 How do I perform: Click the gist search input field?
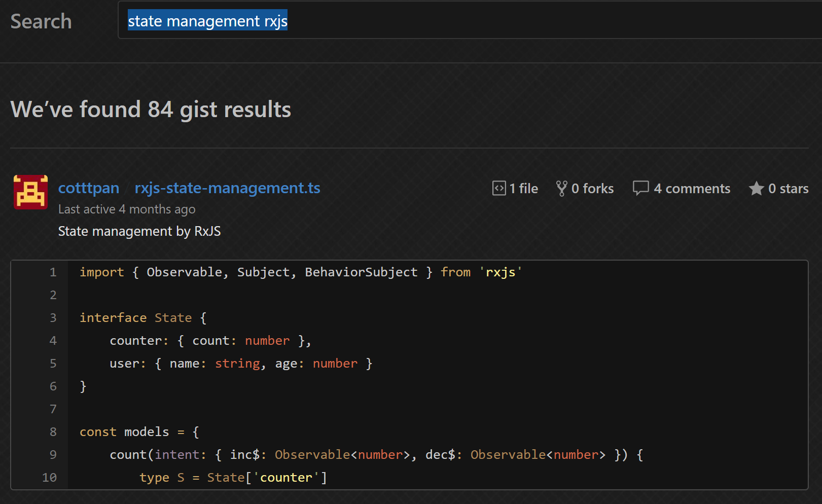pos(456,21)
